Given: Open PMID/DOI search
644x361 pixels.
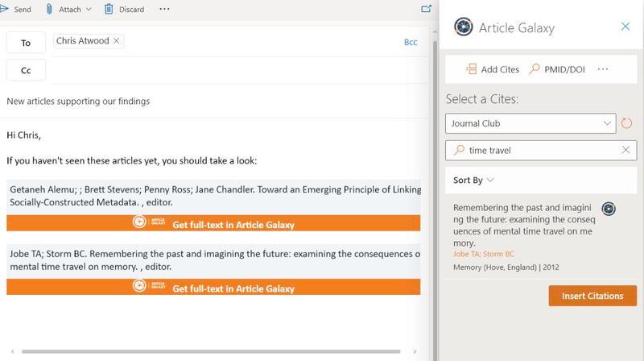Looking at the screenshot, I should click(557, 69).
